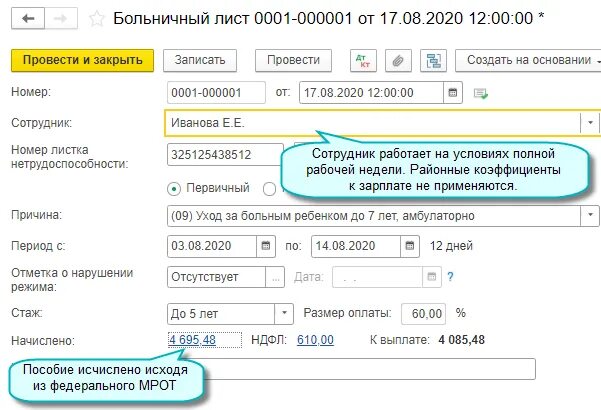Show Дт/Кт postings for the document
This screenshot has height=410, width=601.
tap(363, 61)
